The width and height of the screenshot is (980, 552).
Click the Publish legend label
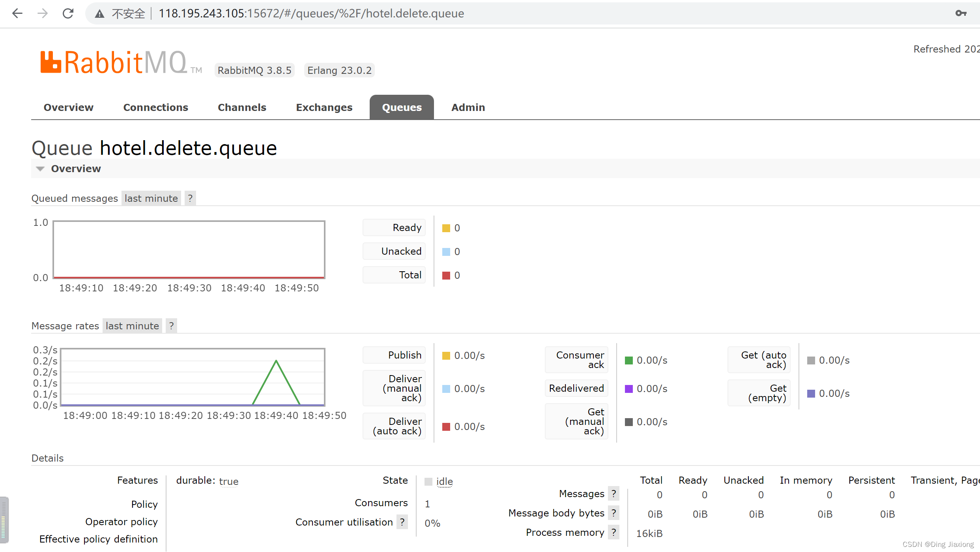click(x=394, y=355)
